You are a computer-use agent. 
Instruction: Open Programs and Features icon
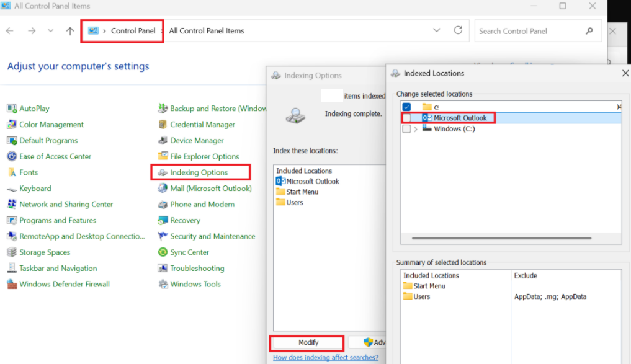[12, 220]
